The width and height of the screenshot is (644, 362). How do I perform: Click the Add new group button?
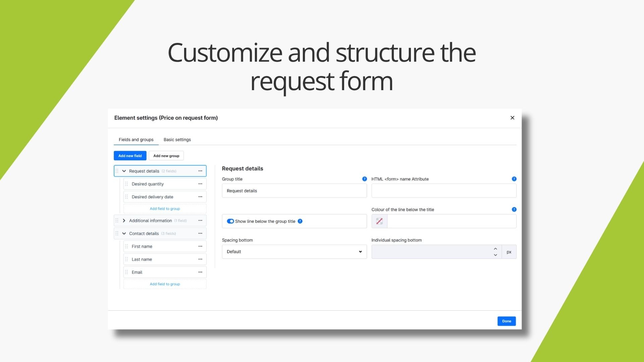point(166,156)
